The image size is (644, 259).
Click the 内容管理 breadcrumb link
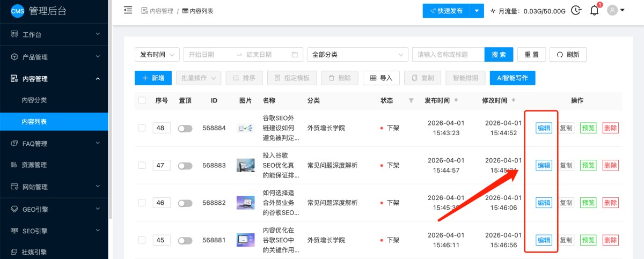[161, 11]
